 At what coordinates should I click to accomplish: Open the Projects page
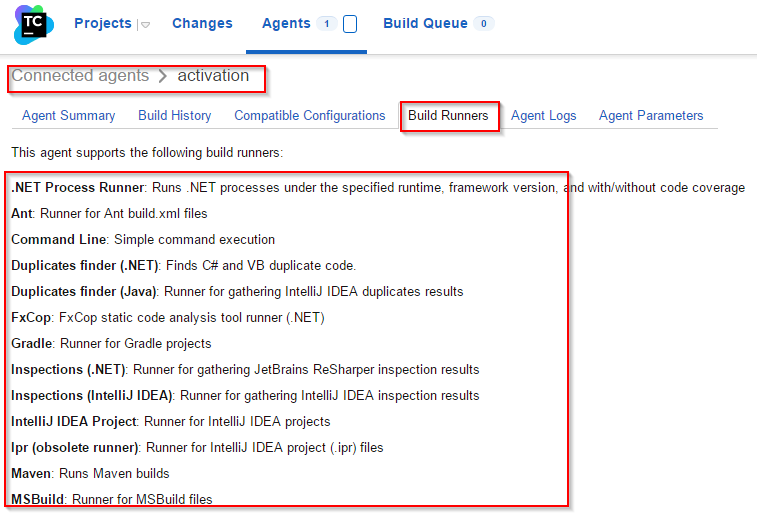(x=103, y=23)
